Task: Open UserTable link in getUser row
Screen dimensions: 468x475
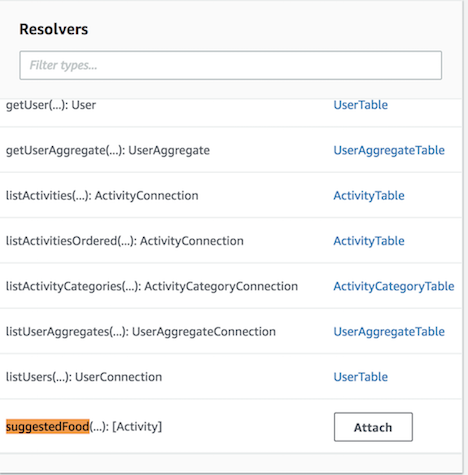Action: (x=360, y=105)
